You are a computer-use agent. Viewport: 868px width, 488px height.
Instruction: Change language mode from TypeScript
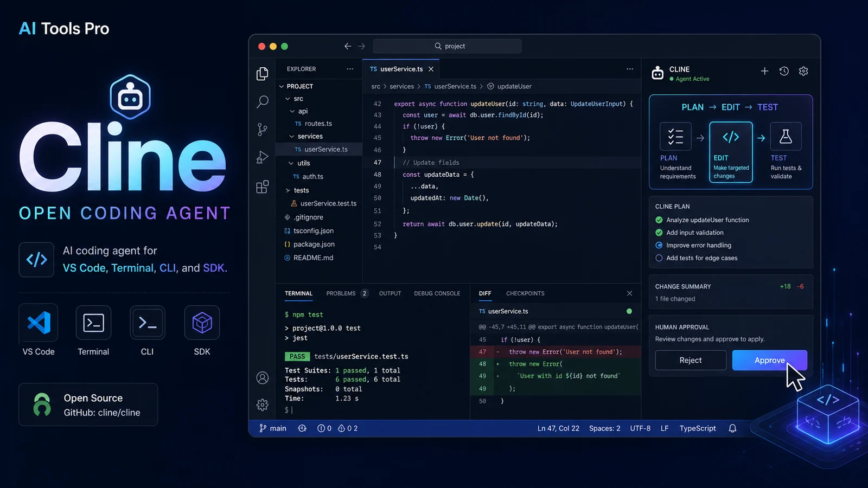click(698, 428)
